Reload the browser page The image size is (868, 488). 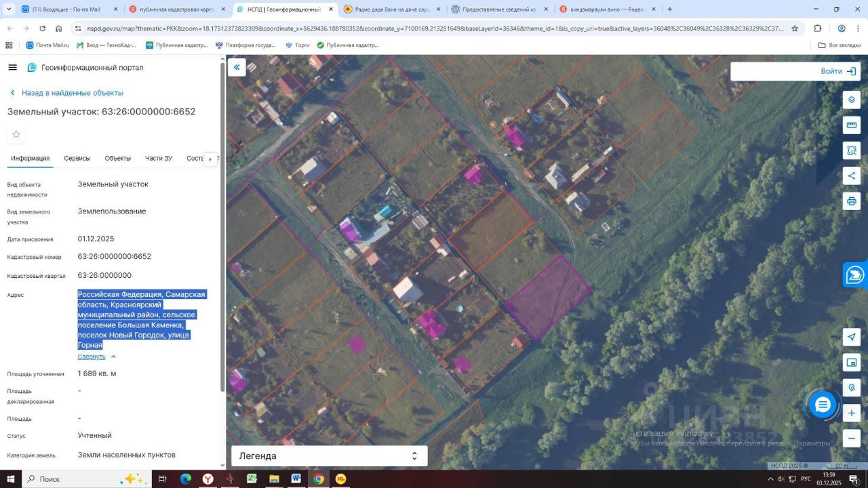43,28
